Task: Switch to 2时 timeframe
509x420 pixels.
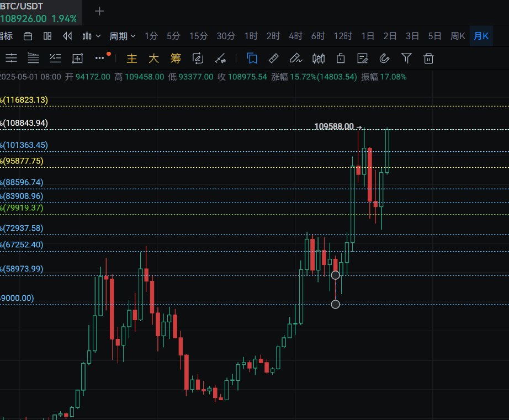Action: coord(273,36)
